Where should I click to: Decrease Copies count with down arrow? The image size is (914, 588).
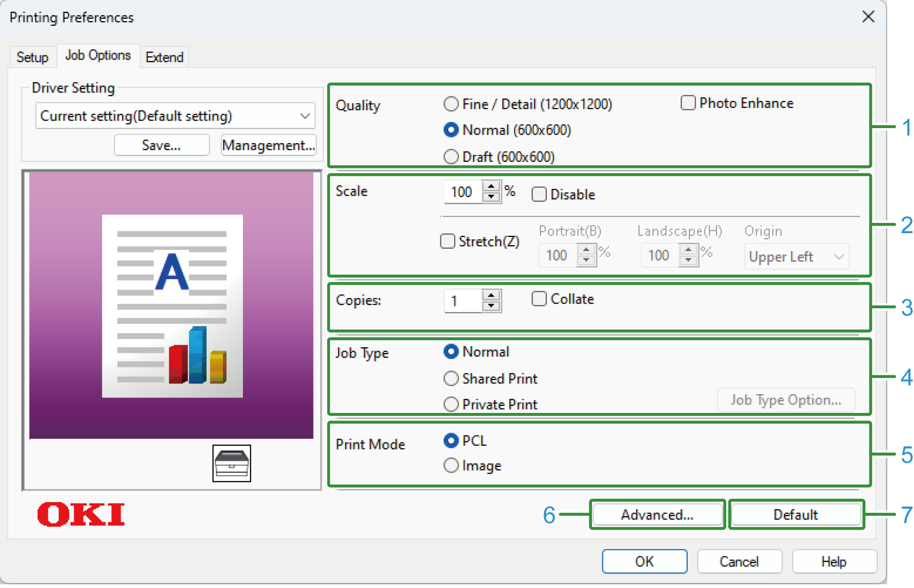tap(491, 306)
